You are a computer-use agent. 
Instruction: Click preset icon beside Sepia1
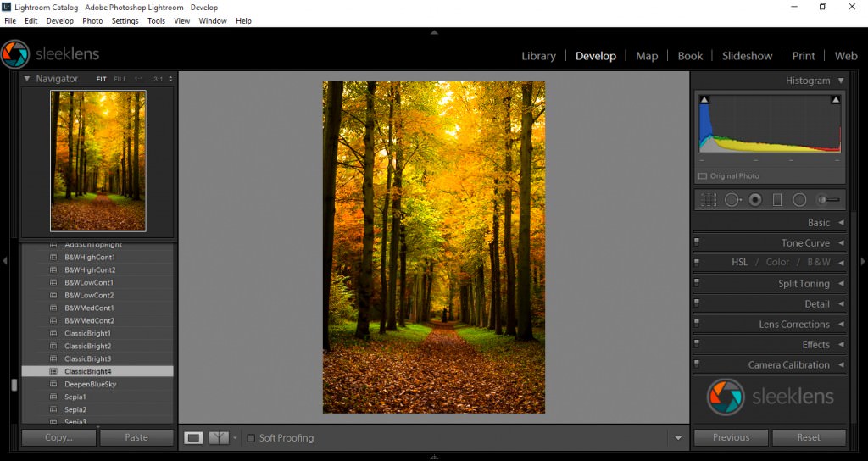click(53, 397)
